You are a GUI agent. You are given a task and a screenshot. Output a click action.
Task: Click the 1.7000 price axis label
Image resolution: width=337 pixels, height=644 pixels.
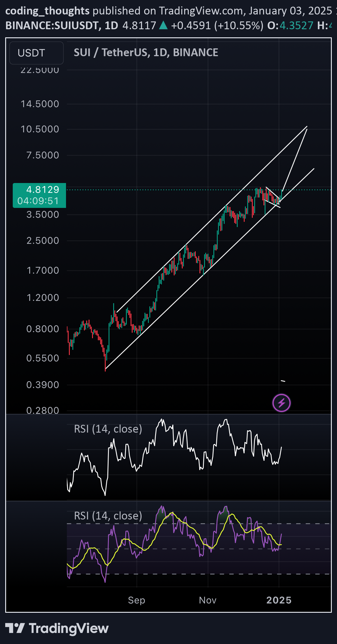[43, 270]
